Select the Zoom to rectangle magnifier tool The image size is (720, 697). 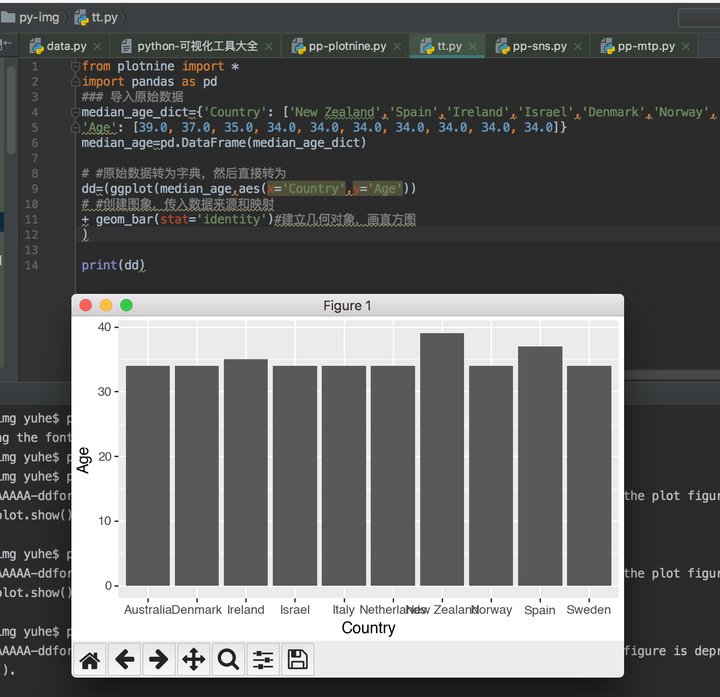click(x=228, y=659)
